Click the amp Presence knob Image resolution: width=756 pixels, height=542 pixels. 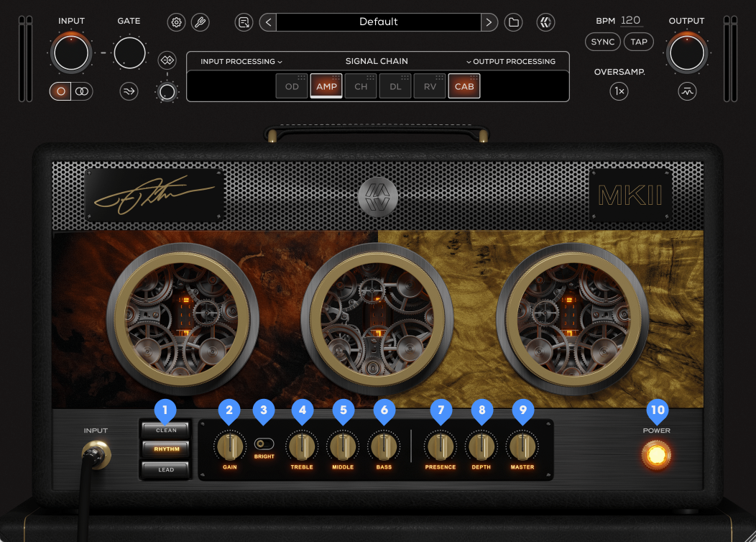pyautogui.click(x=441, y=446)
